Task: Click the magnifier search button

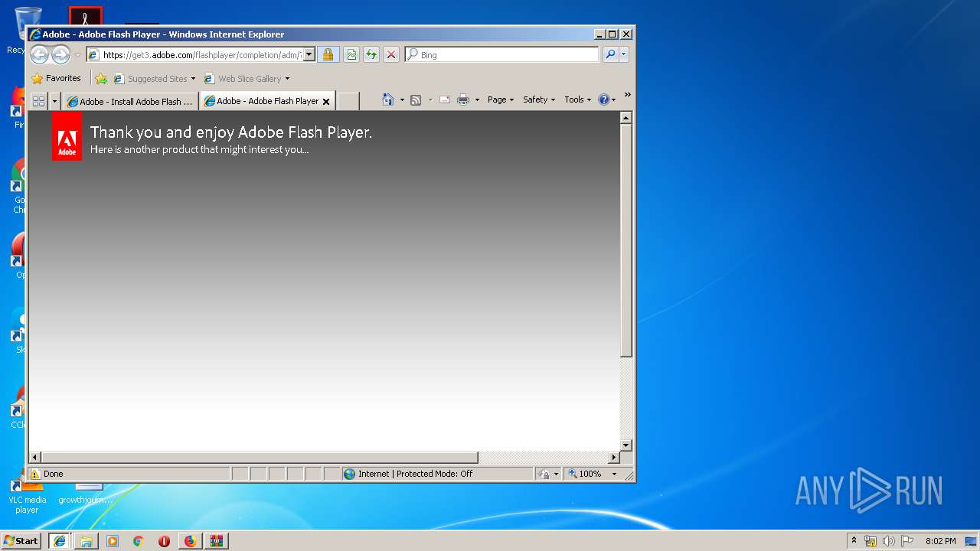Action: click(x=610, y=55)
